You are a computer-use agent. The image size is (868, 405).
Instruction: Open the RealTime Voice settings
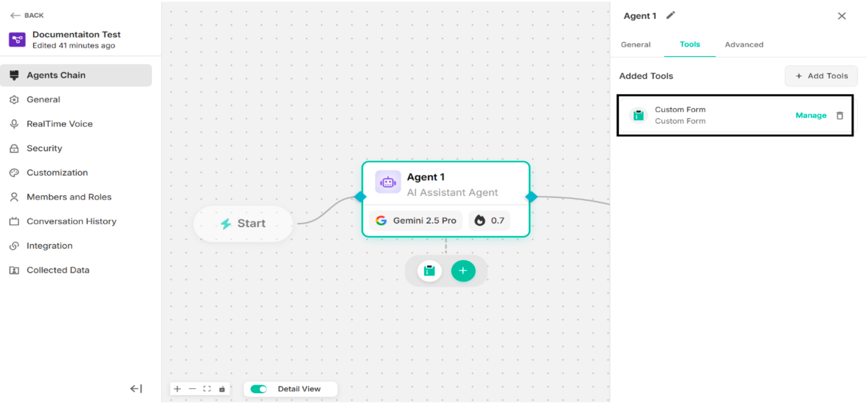[x=60, y=124]
